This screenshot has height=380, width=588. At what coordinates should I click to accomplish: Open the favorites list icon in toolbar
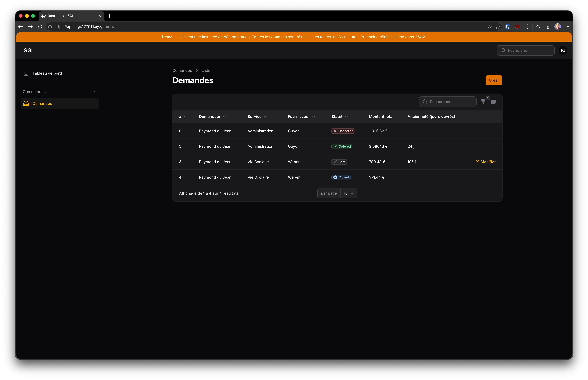click(x=538, y=27)
